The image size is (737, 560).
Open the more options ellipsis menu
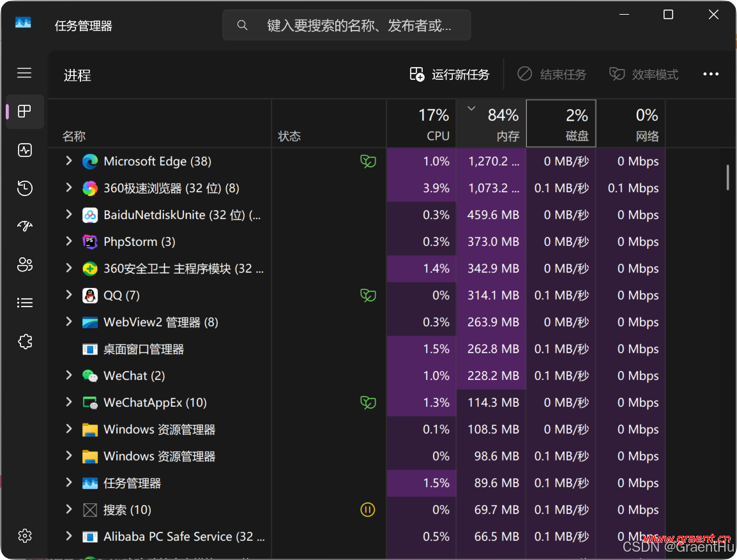711,74
